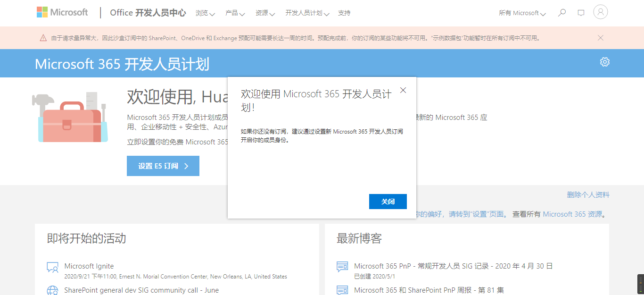
Task: Dismiss the pink warning banner X
Action: [600, 38]
